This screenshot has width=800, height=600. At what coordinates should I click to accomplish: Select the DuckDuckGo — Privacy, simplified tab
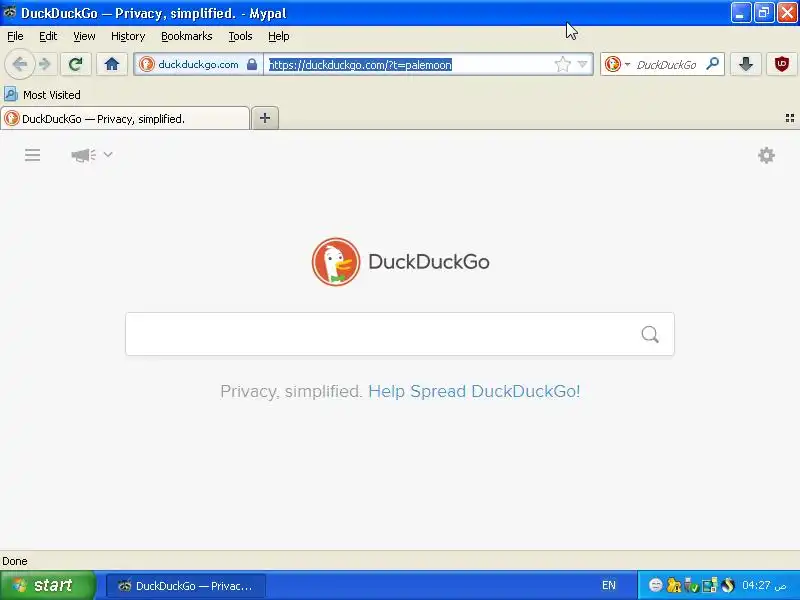tap(125, 118)
